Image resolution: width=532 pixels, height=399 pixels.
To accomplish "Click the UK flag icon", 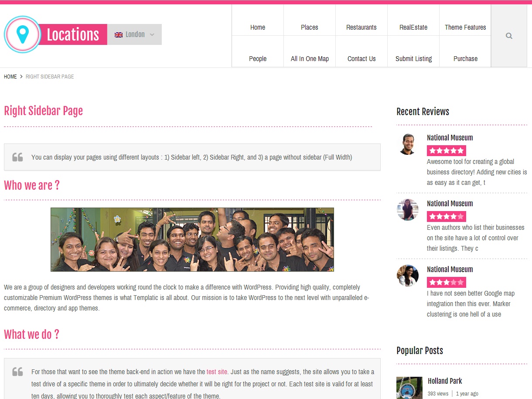I will point(119,34).
